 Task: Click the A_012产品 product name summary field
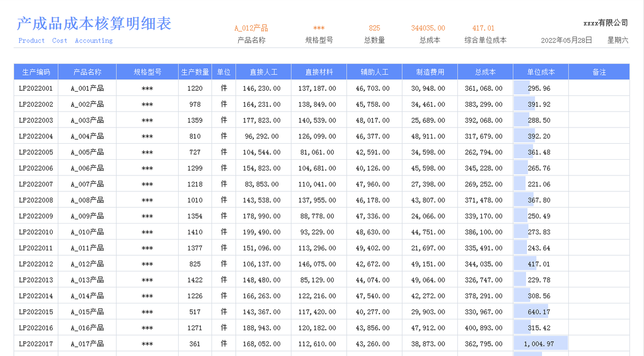tap(252, 27)
